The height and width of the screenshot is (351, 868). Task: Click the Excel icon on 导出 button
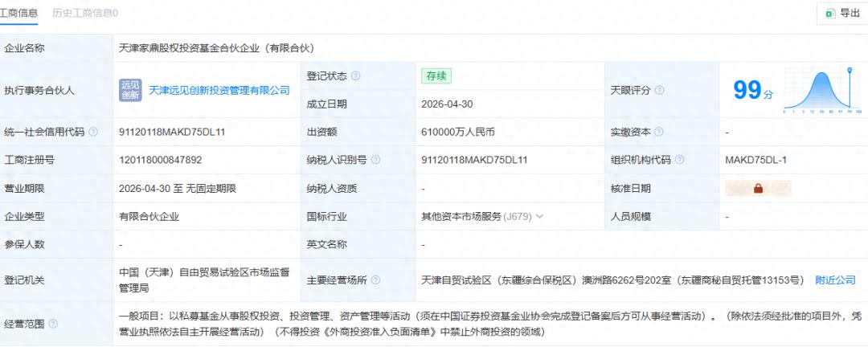click(830, 14)
